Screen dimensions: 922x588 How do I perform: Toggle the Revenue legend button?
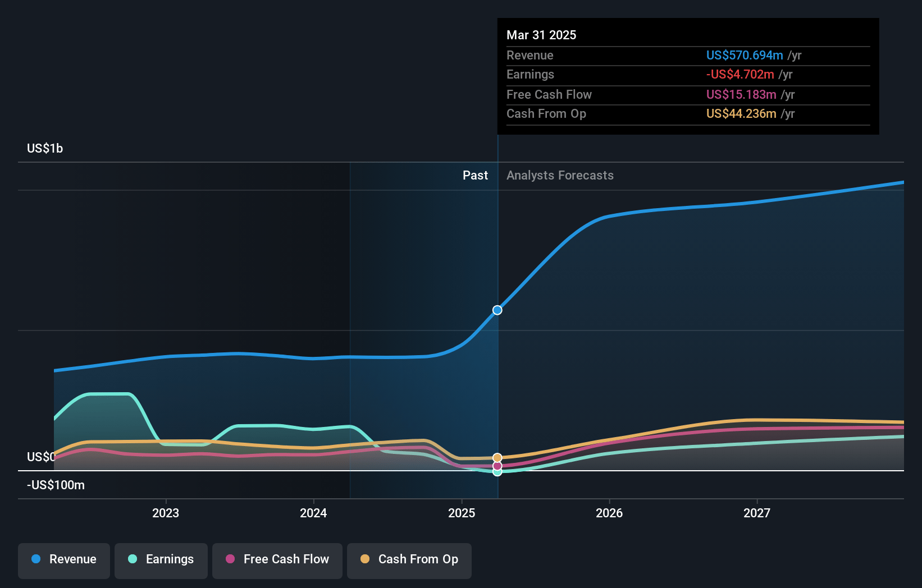coord(64,561)
